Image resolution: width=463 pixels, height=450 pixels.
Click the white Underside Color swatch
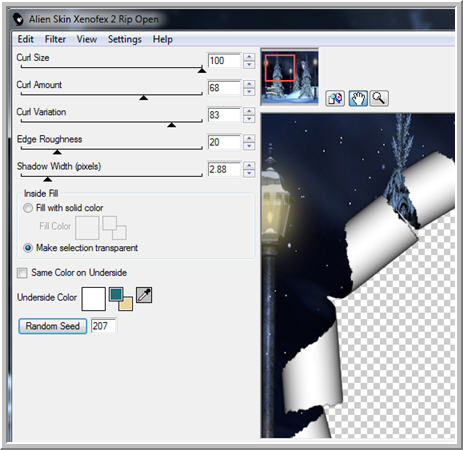(x=94, y=299)
